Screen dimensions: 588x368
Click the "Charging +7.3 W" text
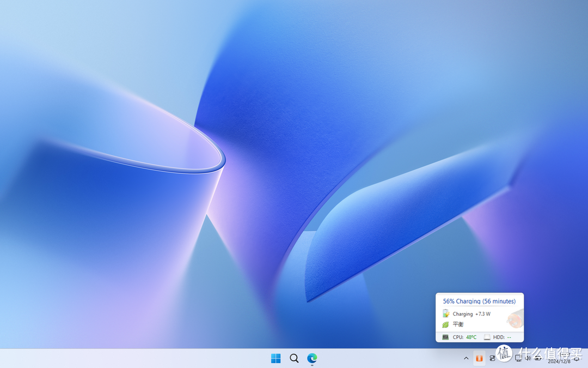[471, 314]
